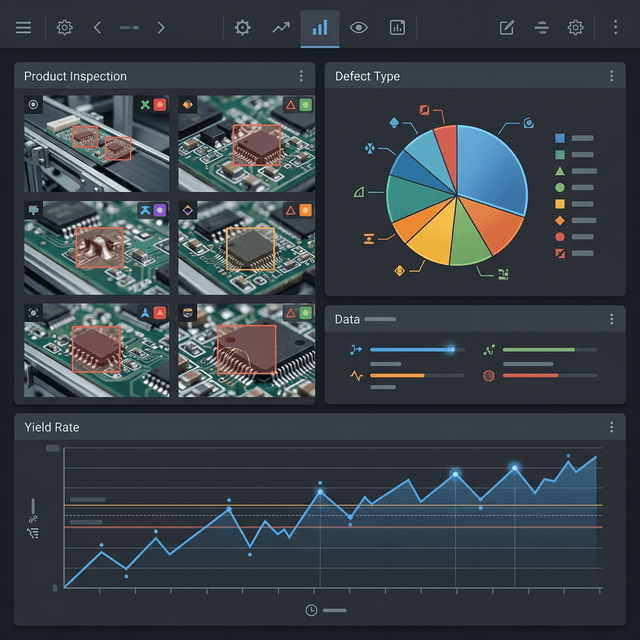Go to the previous page arrow
The width and height of the screenshot is (640, 640).
click(97, 28)
